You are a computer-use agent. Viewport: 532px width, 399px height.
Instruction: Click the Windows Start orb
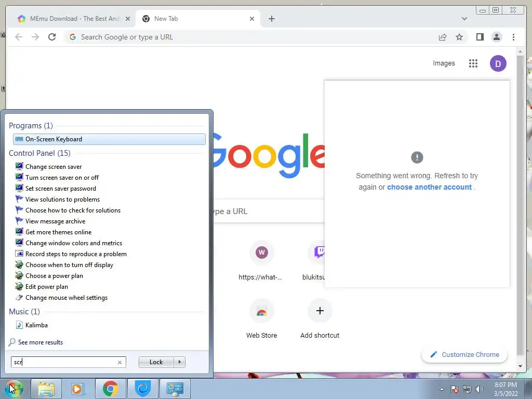[14, 389]
